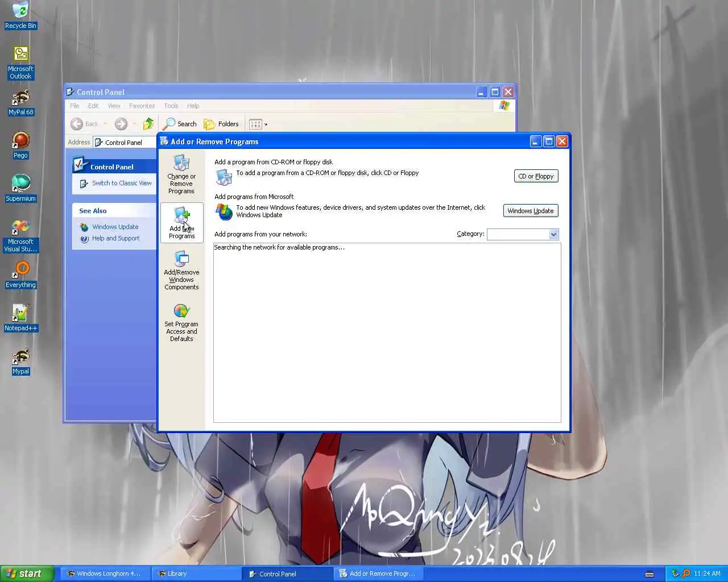Close the Add or Remove Programs window
728x582 pixels.
pos(562,142)
